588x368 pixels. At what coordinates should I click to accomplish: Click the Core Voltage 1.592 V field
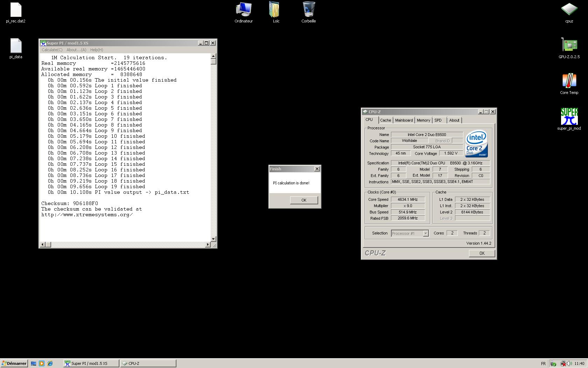(x=451, y=153)
